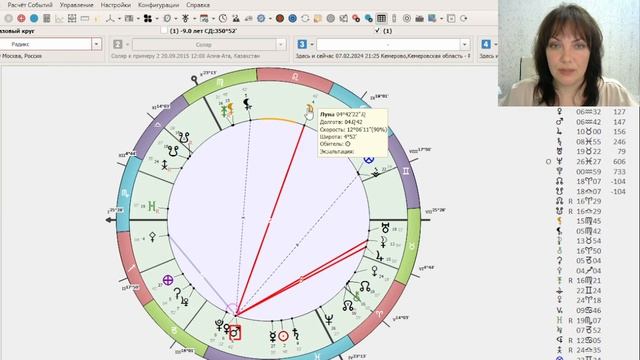640x360 pixels.
Task: Open the dropdown arrow after the compass-shaped icon
Action: pos(119,19)
